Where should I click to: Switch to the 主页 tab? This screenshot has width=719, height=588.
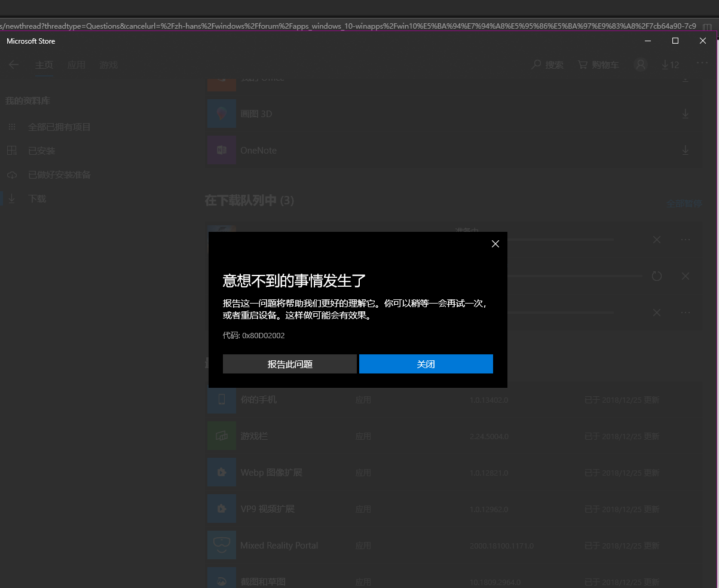(x=44, y=65)
